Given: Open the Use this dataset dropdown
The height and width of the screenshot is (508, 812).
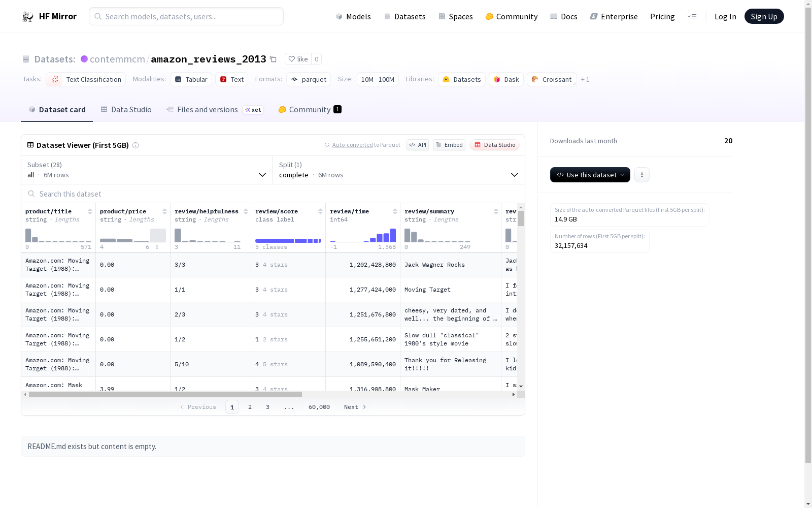Looking at the screenshot, I should [590, 175].
